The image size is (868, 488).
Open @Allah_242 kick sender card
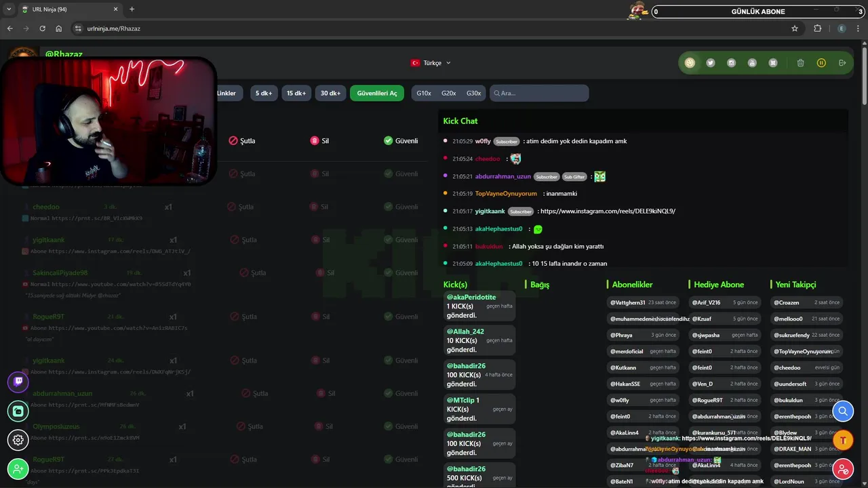point(479,340)
